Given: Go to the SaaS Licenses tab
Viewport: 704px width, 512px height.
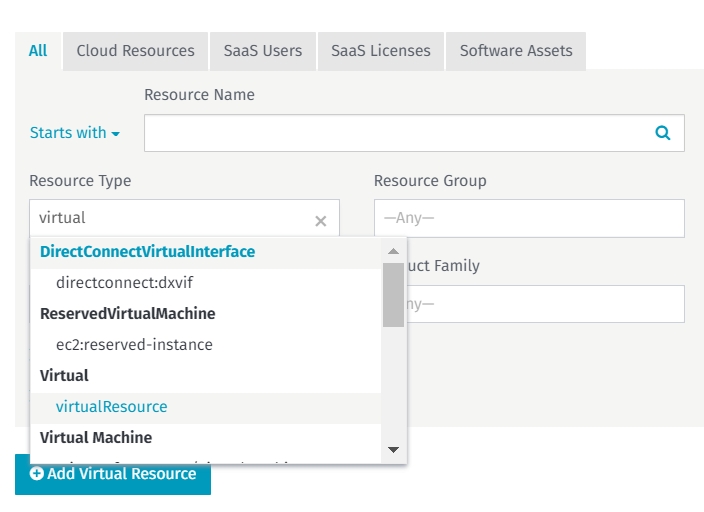Looking at the screenshot, I should tap(381, 51).
